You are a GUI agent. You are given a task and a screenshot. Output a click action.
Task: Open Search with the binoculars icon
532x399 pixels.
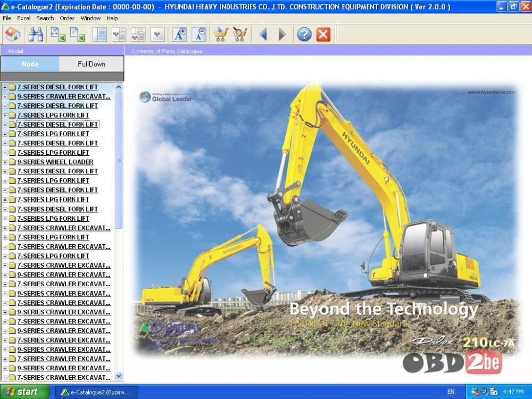pos(36,34)
